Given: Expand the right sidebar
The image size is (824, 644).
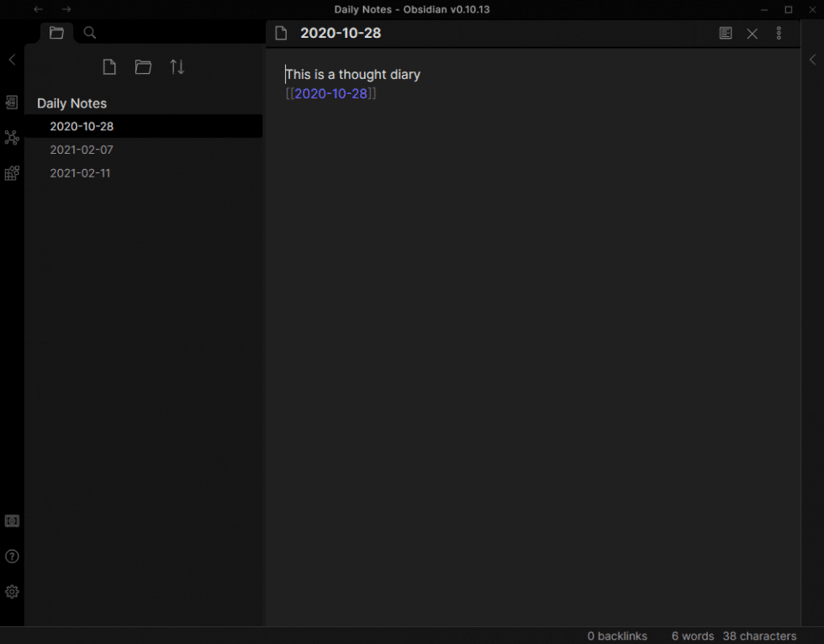Looking at the screenshot, I should (x=812, y=59).
